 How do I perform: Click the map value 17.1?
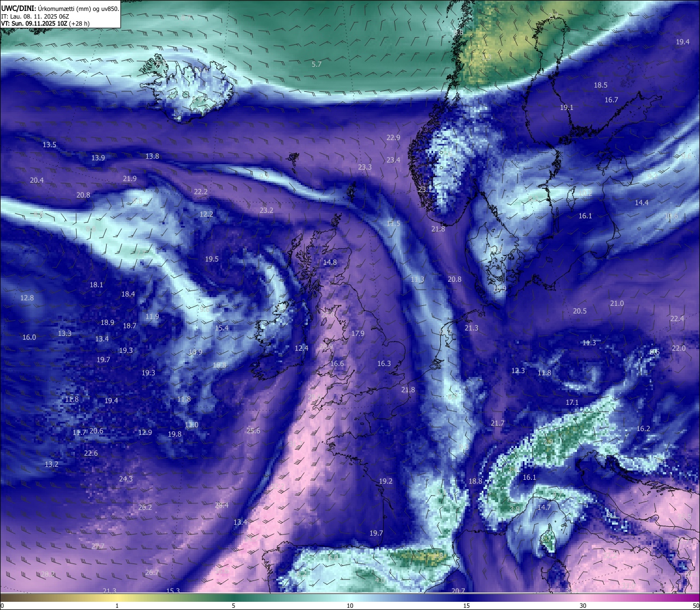click(572, 403)
